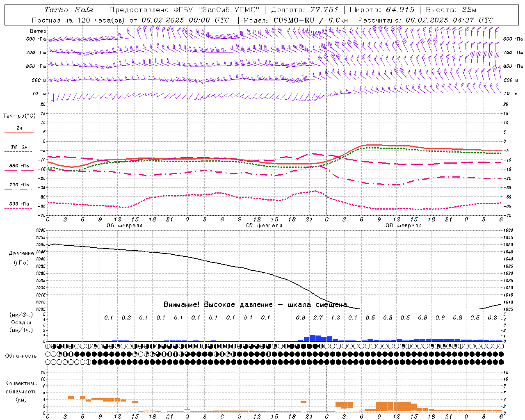The height and width of the screenshot is (420, 525).
Task: Click the (мм/1ч.) units label
Action: click(x=21, y=330)
